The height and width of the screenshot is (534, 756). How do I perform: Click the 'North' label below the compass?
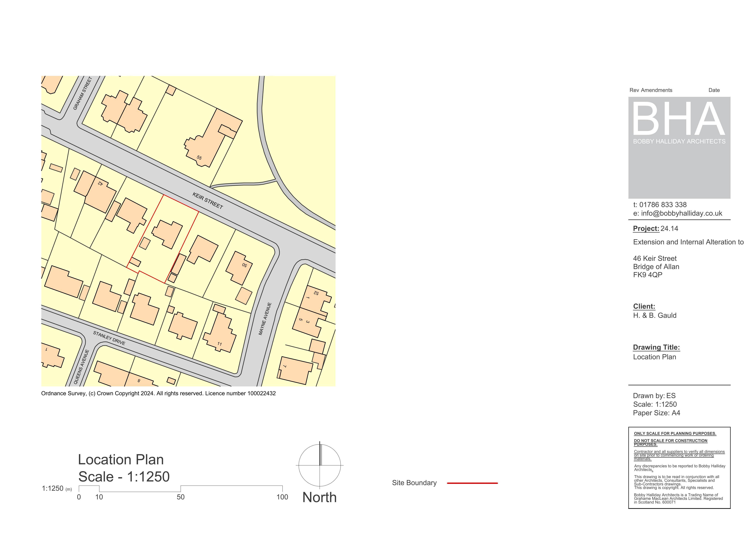(x=319, y=497)
